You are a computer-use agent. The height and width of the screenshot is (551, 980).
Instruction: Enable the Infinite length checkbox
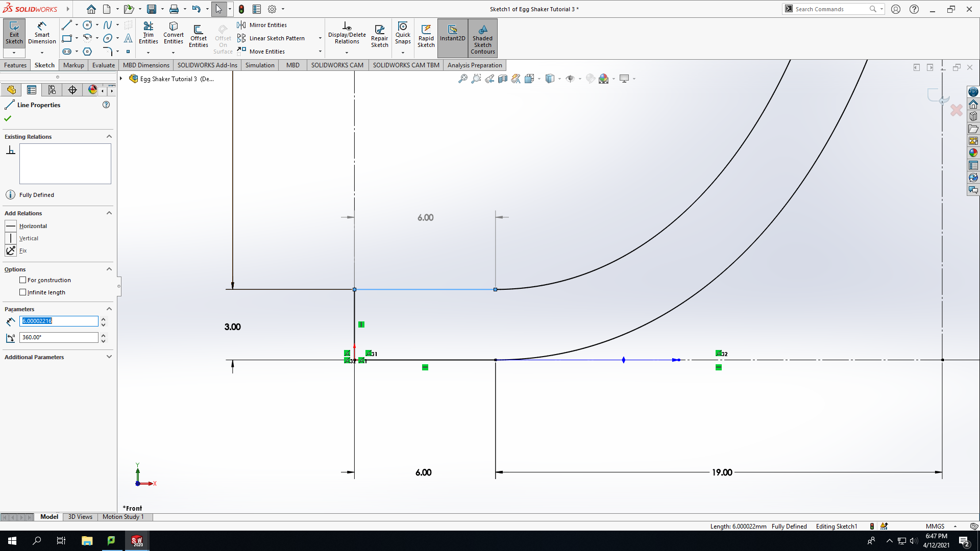(22, 292)
